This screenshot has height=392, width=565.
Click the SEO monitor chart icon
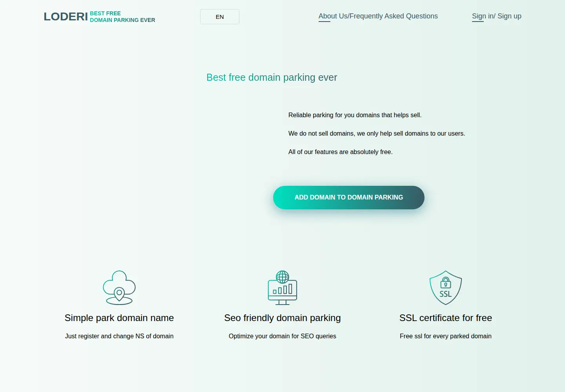[282, 288]
